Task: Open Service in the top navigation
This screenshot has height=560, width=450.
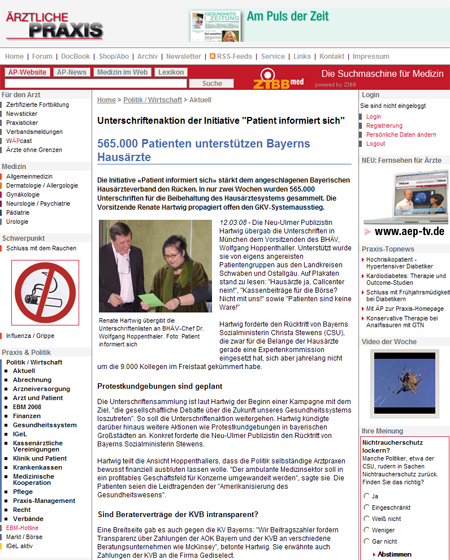Action: [273, 56]
